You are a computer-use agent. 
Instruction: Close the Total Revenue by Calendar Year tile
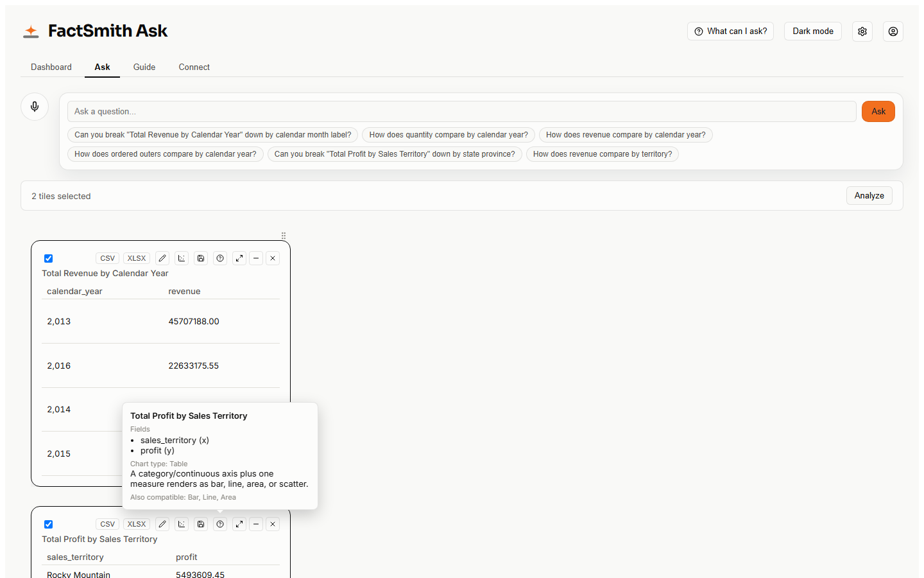(x=273, y=258)
